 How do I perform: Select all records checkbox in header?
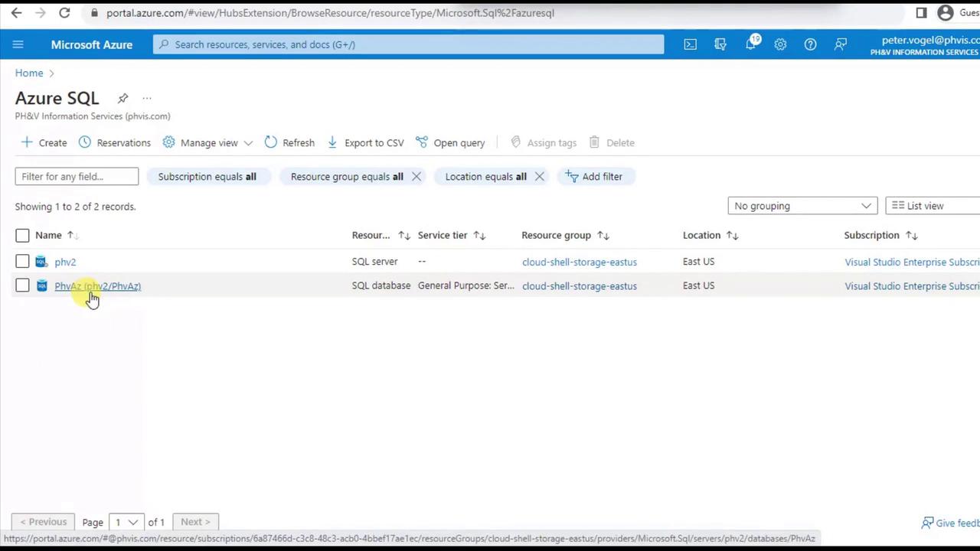pos(22,236)
